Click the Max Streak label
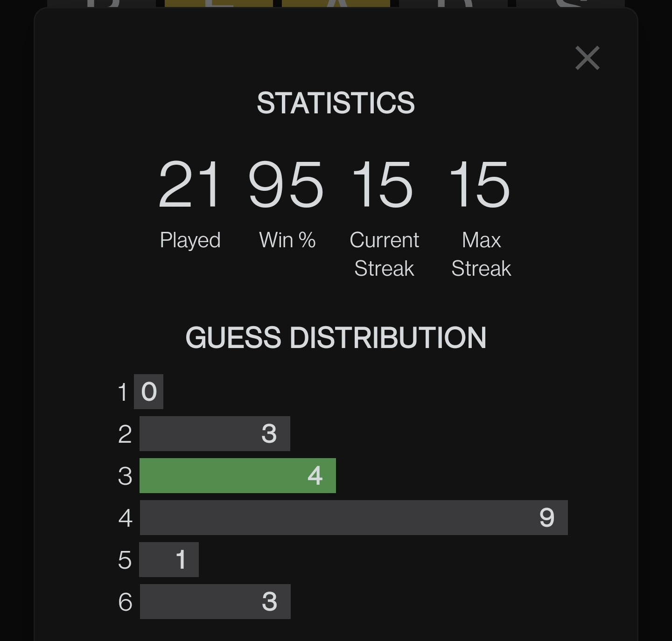This screenshot has height=641, width=672. 481,254
